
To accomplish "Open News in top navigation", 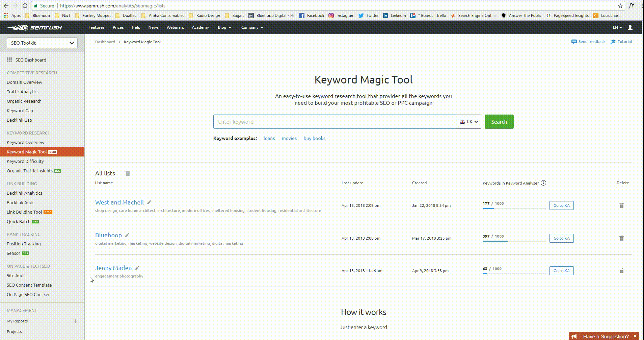I will tap(153, 27).
